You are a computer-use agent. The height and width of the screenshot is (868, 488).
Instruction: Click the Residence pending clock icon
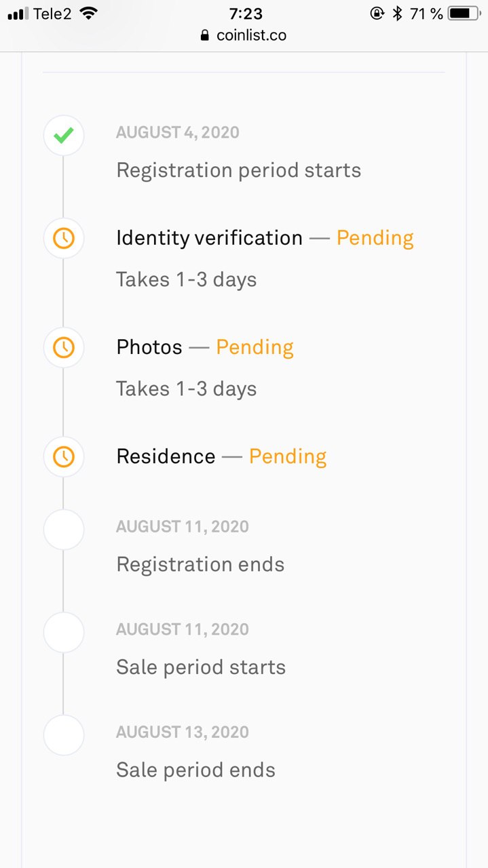(x=64, y=456)
